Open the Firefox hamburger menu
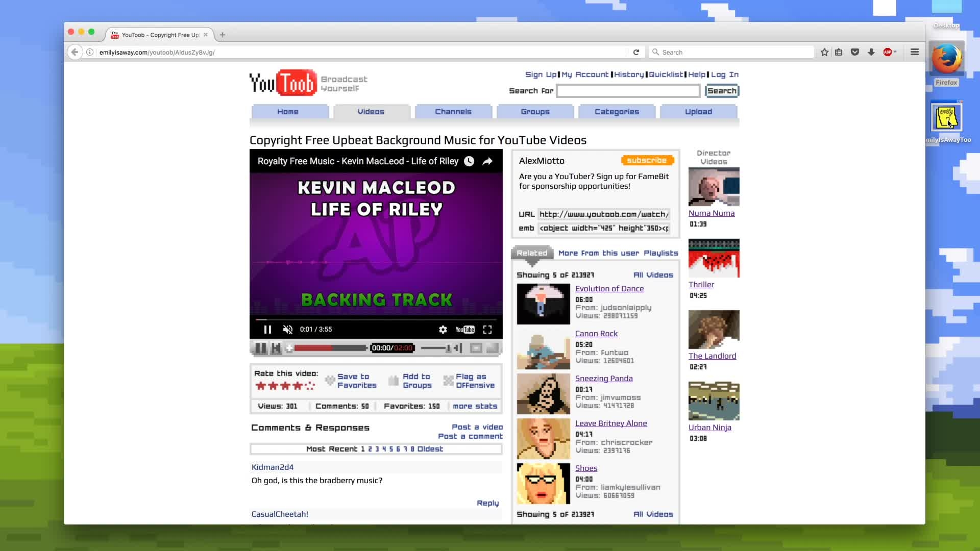Viewport: 980px width, 551px height. tap(915, 52)
